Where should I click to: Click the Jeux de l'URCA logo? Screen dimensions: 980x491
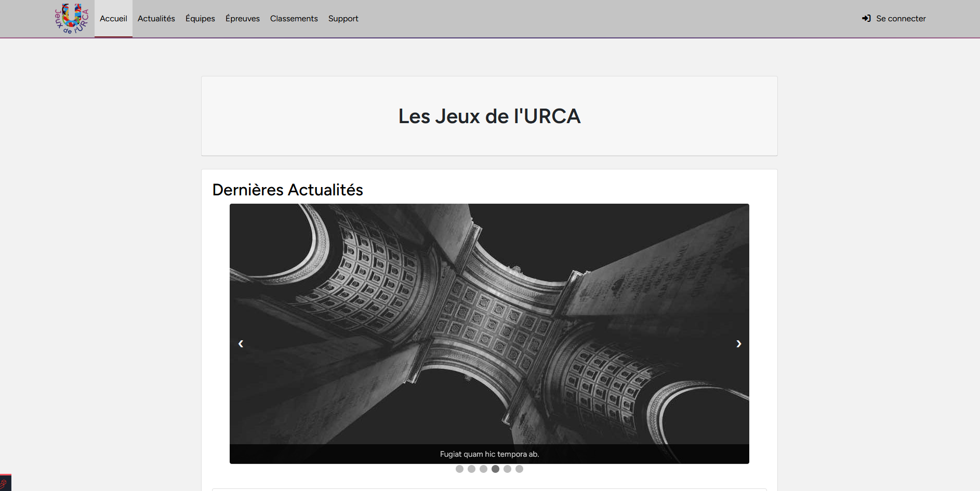[x=72, y=19]
